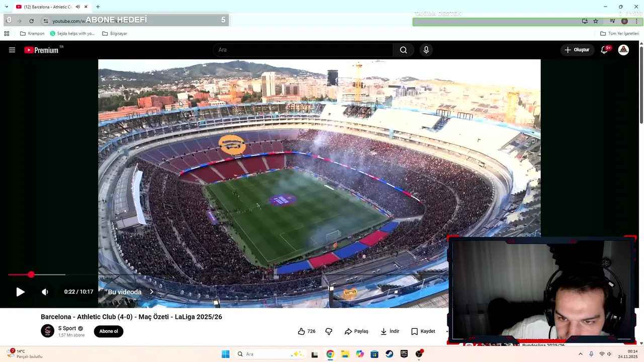Go forward in browser history

coord(20,21)
